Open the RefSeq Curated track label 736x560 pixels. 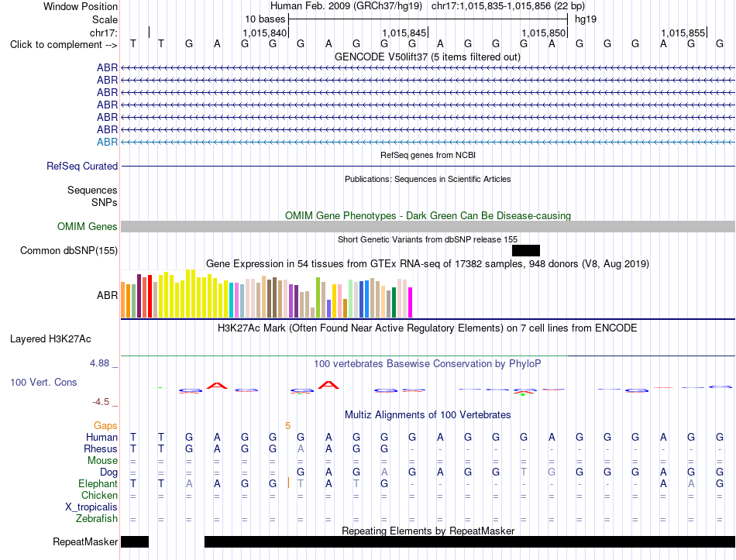(x=81, y=167)
